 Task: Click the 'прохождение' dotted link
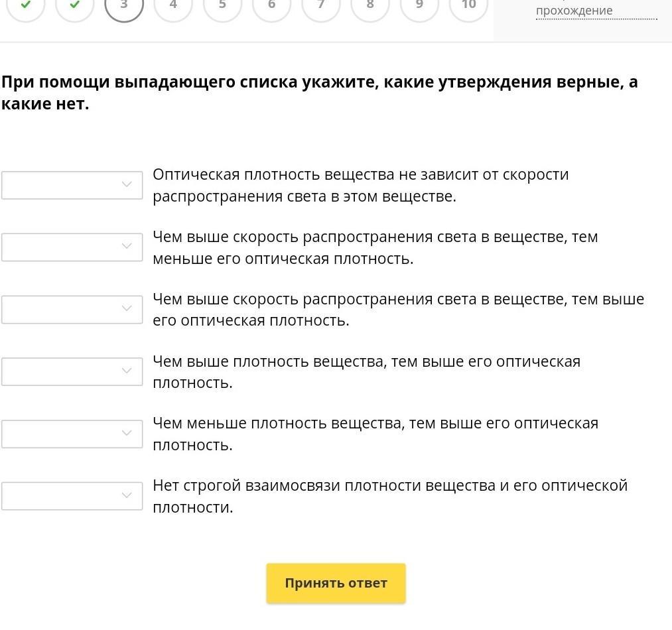click(574, 11)
